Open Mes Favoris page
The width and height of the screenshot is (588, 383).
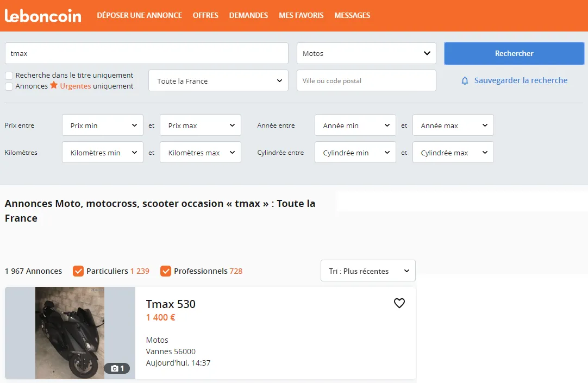pos(301,15)
